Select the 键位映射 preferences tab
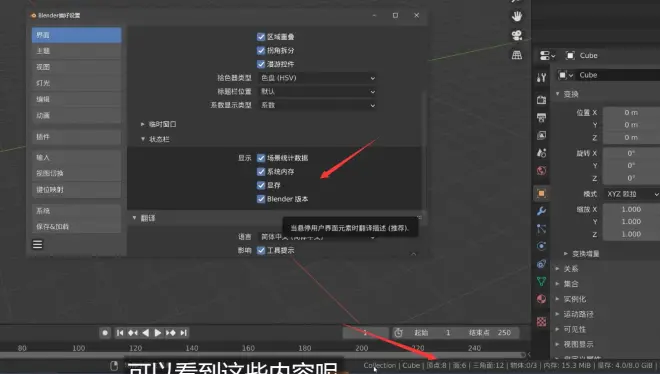Viewport: 660px width, 374px height. click(77, 190)
